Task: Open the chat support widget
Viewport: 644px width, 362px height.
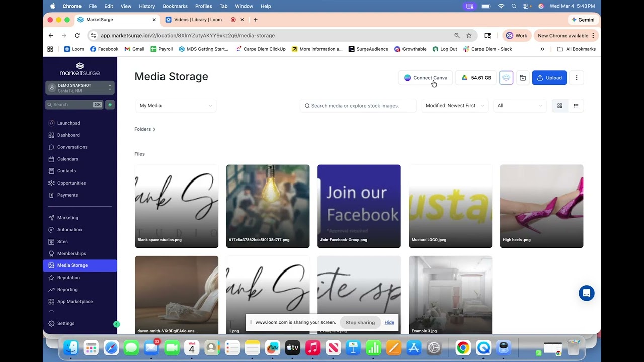Action: (x=586, y=293)
